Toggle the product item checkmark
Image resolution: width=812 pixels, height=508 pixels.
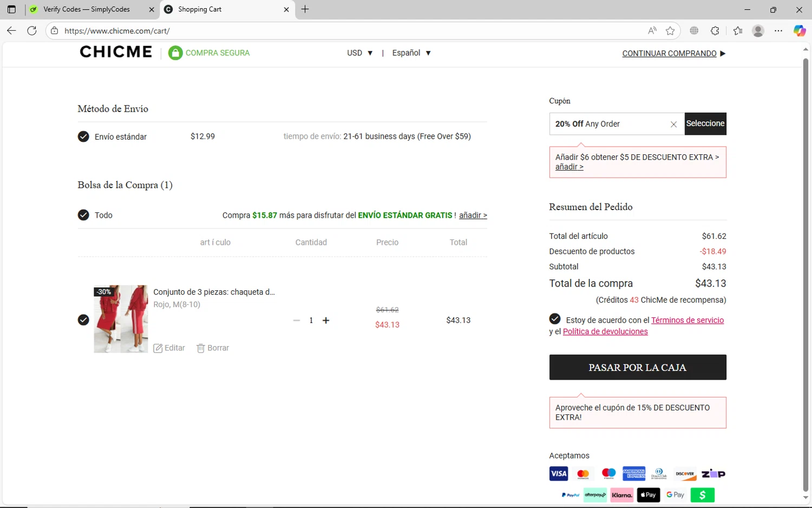tap(83, 320)
